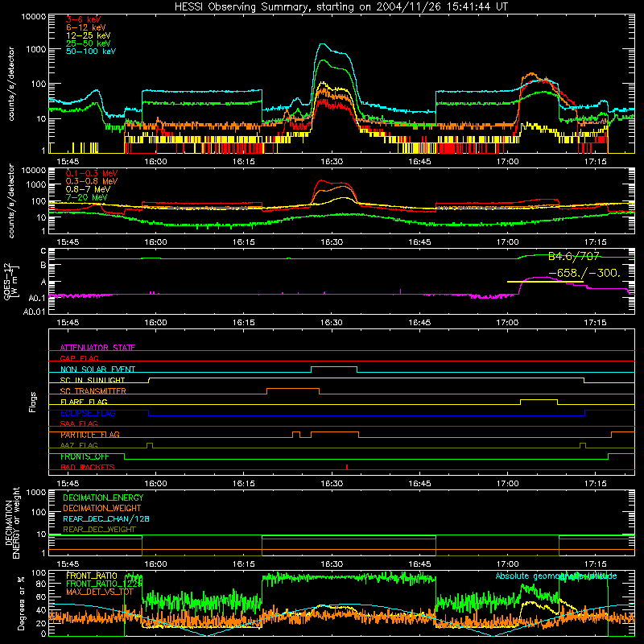Image resolution: width=644 pixels, height=644 pixels.
Task: Click the 10000 tick label in top panel
Action: point(34,16)
